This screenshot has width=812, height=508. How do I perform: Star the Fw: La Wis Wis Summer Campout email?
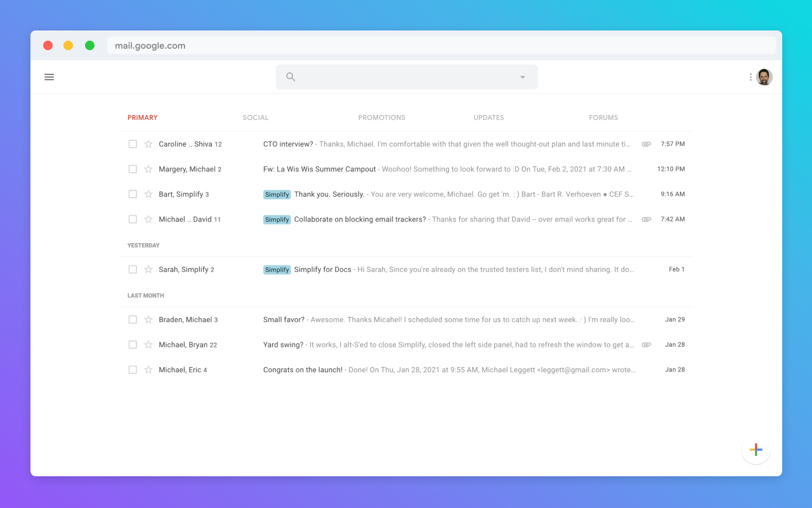pos(147,169)
